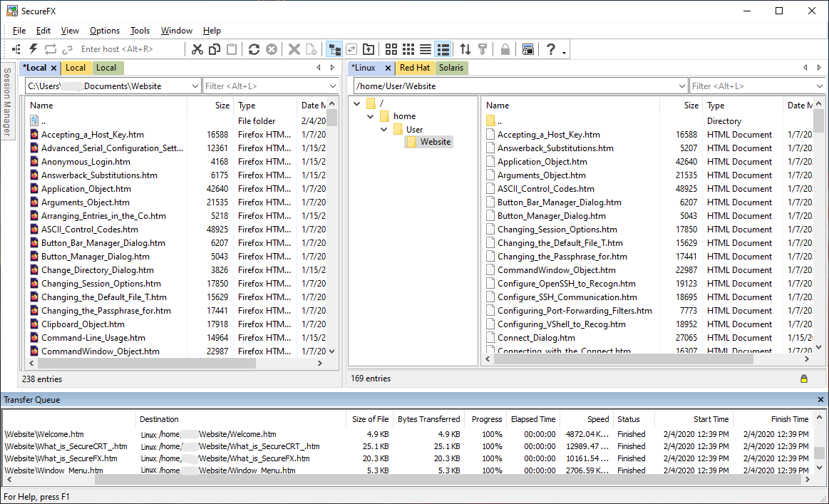
Task: Click the Reconnect arrows icon in toolbar
Action: [x=50, y=49]
